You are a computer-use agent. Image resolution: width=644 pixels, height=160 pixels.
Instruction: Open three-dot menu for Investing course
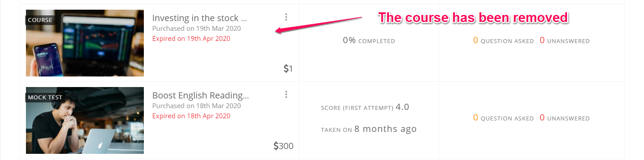[x=286, y=17]
